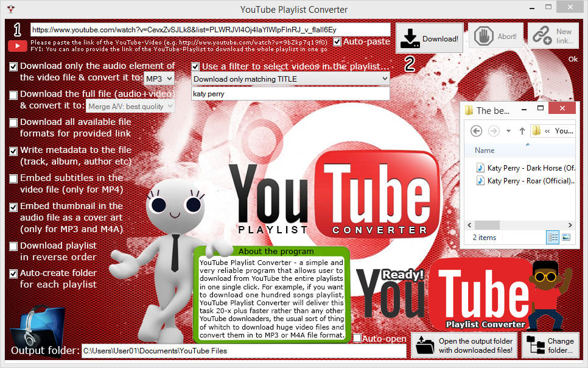Click the Explorer scrollbar right arrow
Viewport: 588px width, 368px height.
(x=570, y=225)
